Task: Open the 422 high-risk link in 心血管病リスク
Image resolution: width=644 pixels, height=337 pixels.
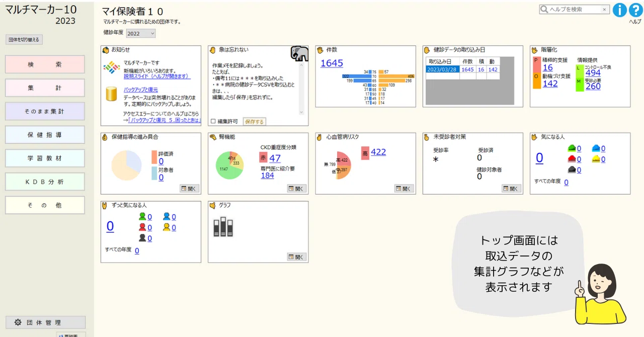Action: 378,152
